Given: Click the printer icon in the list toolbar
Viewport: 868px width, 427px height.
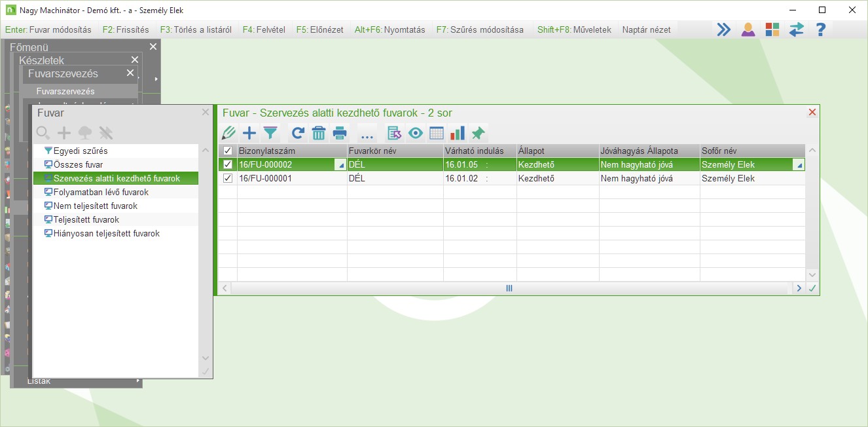Looking at the screenshot, I should (340, 133).
